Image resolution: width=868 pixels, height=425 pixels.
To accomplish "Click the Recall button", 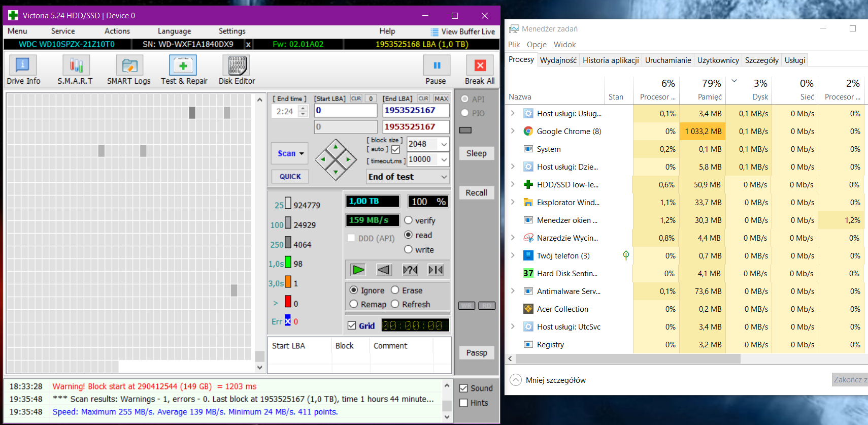I will tap(476, 193).
